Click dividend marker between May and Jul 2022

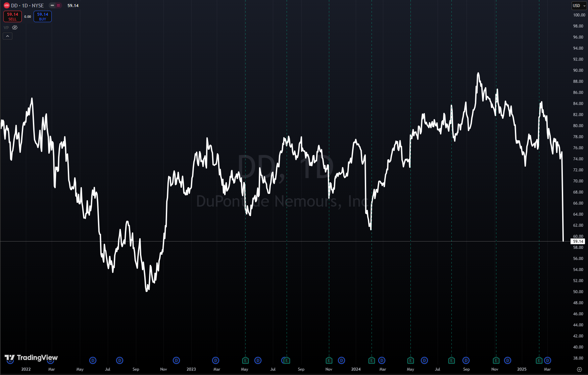93,361
